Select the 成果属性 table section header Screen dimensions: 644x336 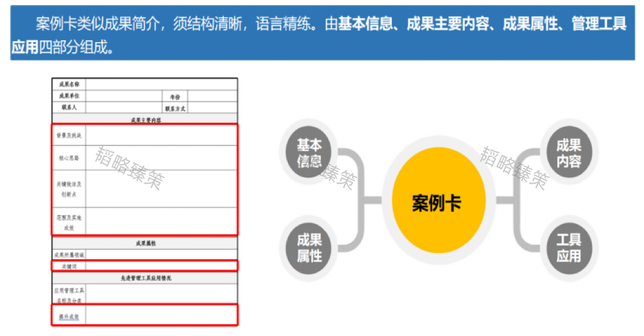click(145, 243)
